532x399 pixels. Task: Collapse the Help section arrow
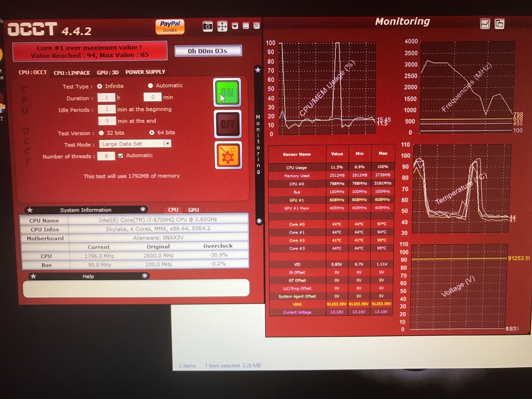pyautogui.click(x=145, y=276)
